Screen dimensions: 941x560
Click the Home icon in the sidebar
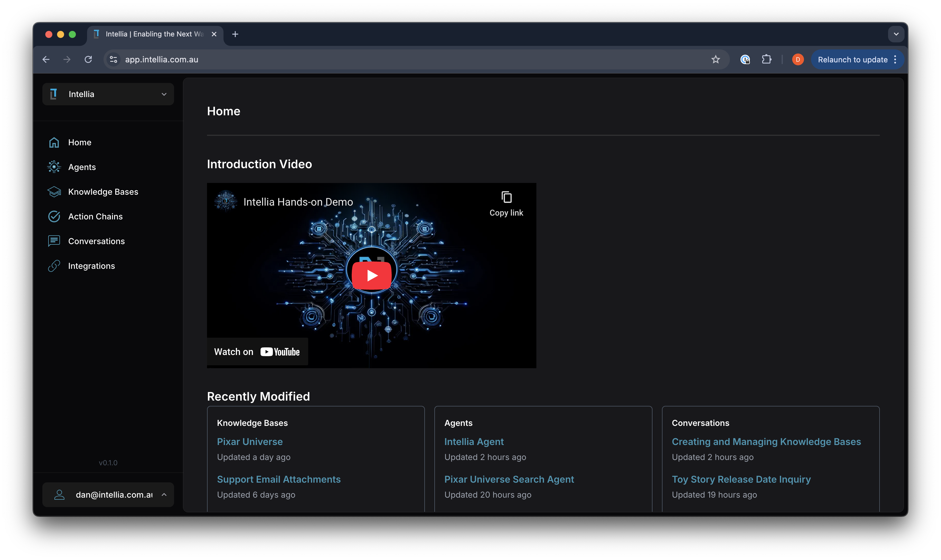point(54,142)
